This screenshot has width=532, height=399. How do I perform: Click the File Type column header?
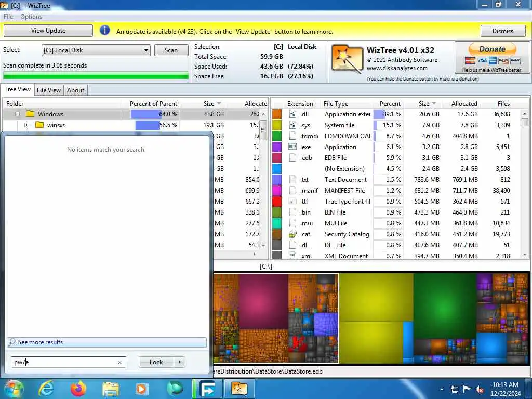click(x=336, y=103)
